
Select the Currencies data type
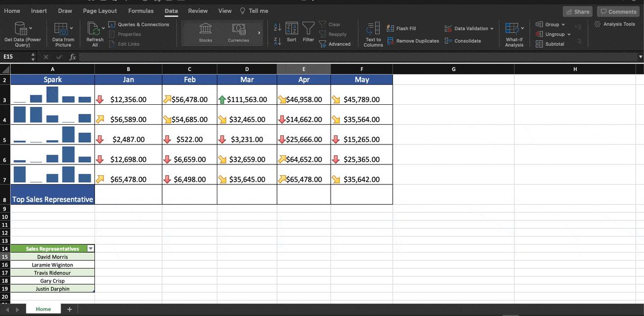[x=238, y=32]
